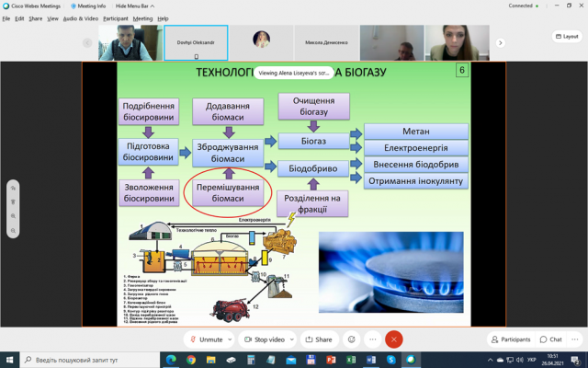Open the Chat panel
Screen dimensions: 588x368
(x=551, y=339)
